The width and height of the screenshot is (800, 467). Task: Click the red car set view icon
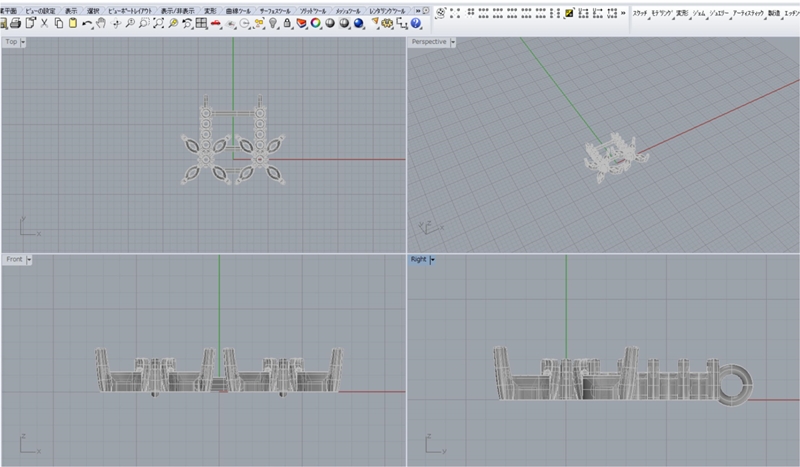216,23
